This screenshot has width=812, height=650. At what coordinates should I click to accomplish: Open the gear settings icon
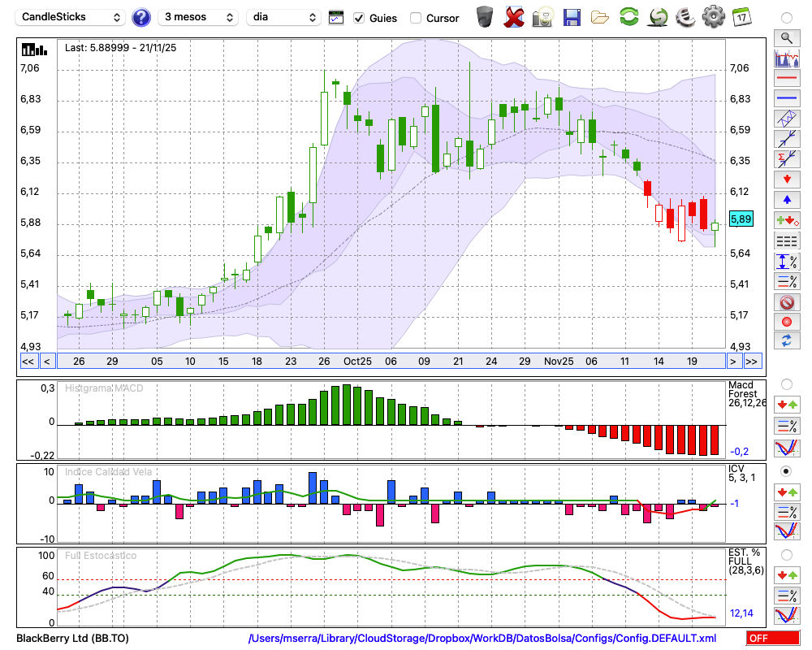pyautogui.click(x=713, y=17)
